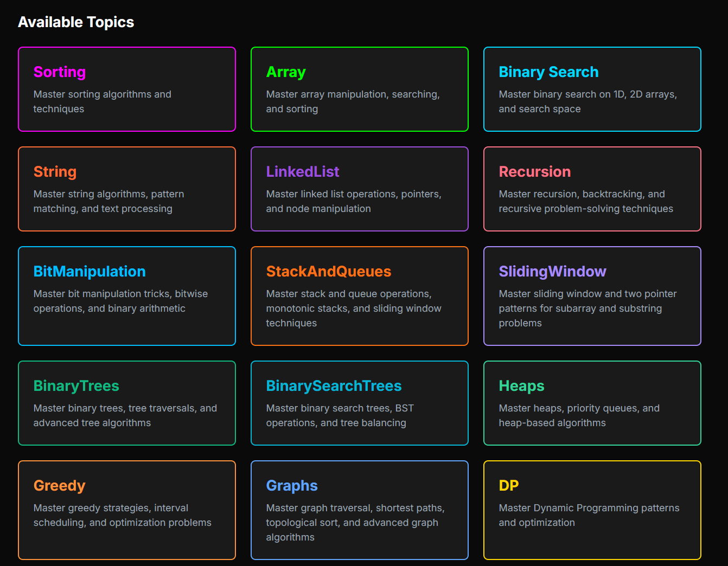This screenshot has width=728, height=566.
Task: Click 'Master bit manipulation tricks' description
Action: 120,301
